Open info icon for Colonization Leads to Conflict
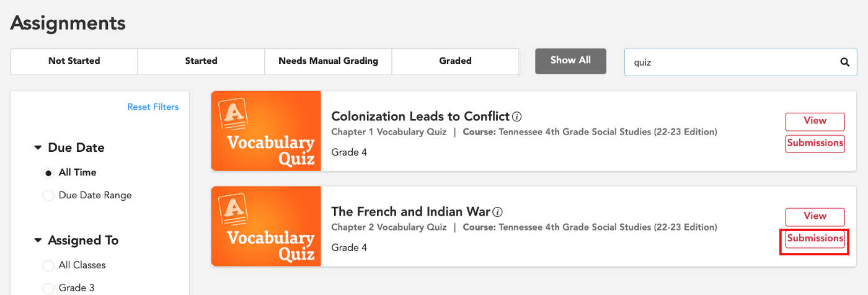Viewport: 868px width, 295px height. 517,117
